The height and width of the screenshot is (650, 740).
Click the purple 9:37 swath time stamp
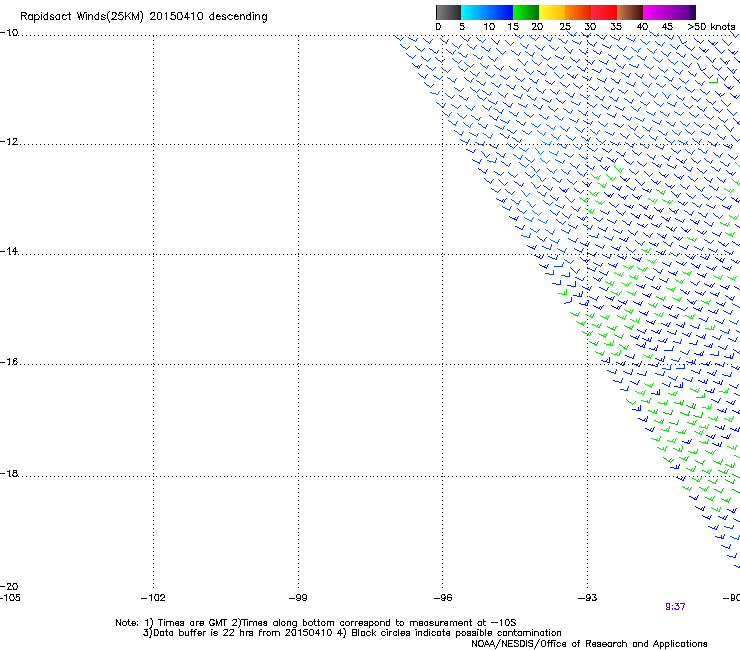point(675,607)
